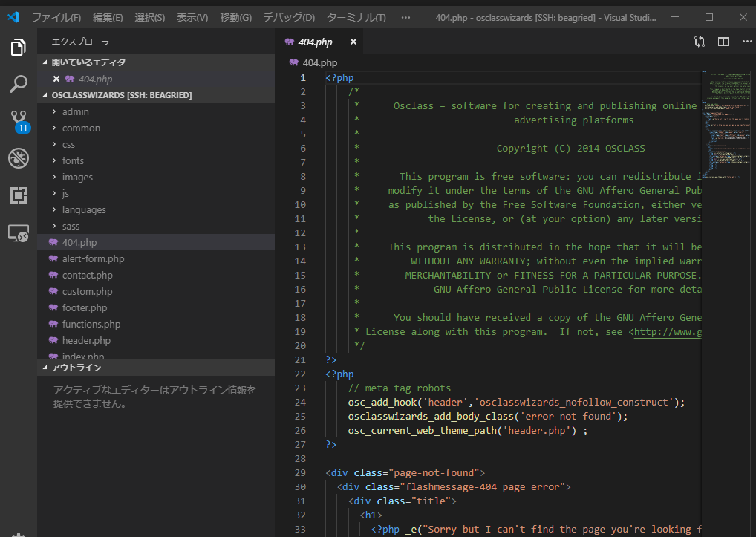Open header.php in the file tree
The image size is (756, 537).
(x=156, y=341)
